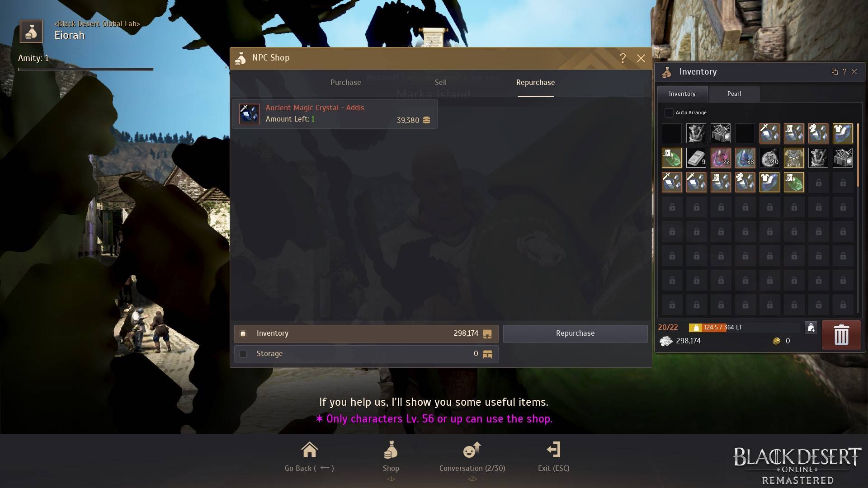Switch to the Purchase tab
This screenshot has height=488, width=868.
coord(346,82)
